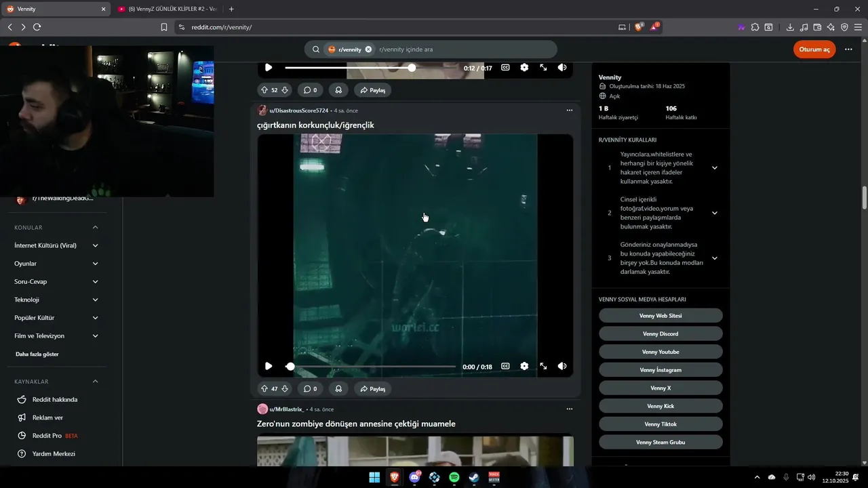
Task: Open Venny Web Sitesi link
Action: pos(660,316)
